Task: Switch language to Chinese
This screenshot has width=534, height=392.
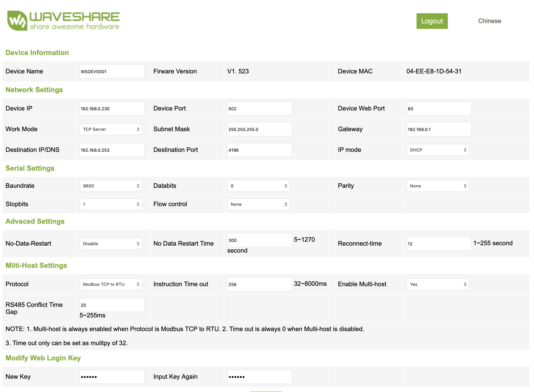Action: (489, 21)
